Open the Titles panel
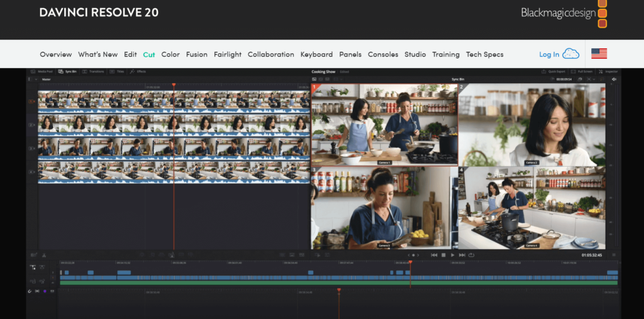The width and height of the screenshot is (644, 319). pos(117,72)
